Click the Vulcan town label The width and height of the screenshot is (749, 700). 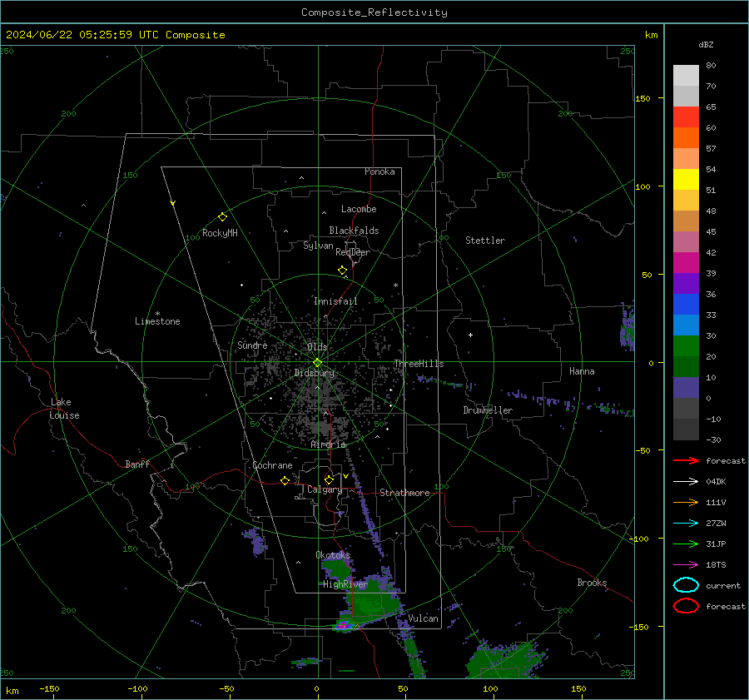pyautogui.click(x=424, y=618)
